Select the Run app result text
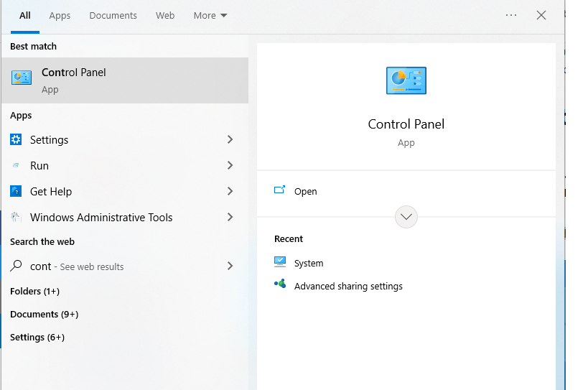The width and height of the screenshot is (588, 390). [39, 166]
